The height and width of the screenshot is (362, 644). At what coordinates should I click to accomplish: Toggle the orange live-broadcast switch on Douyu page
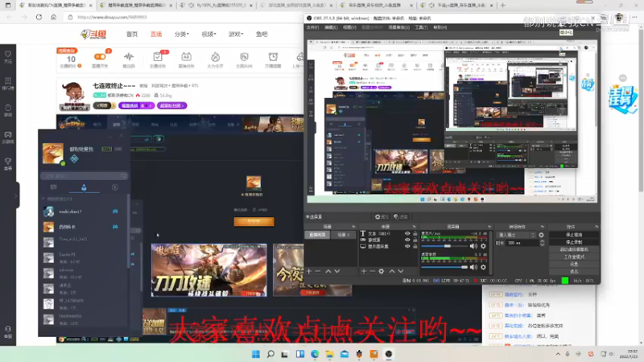[100, 56]
